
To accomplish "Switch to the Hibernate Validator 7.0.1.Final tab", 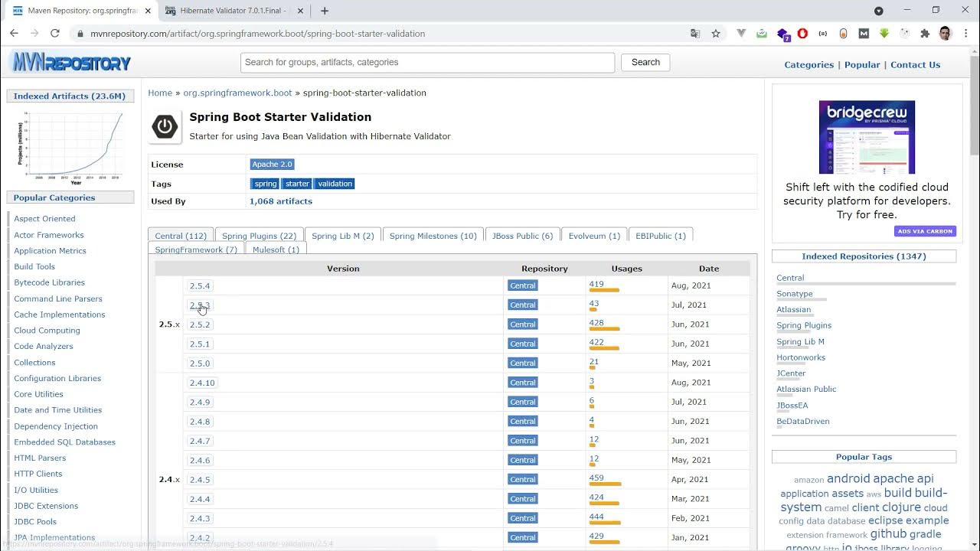I will (234, 11).
